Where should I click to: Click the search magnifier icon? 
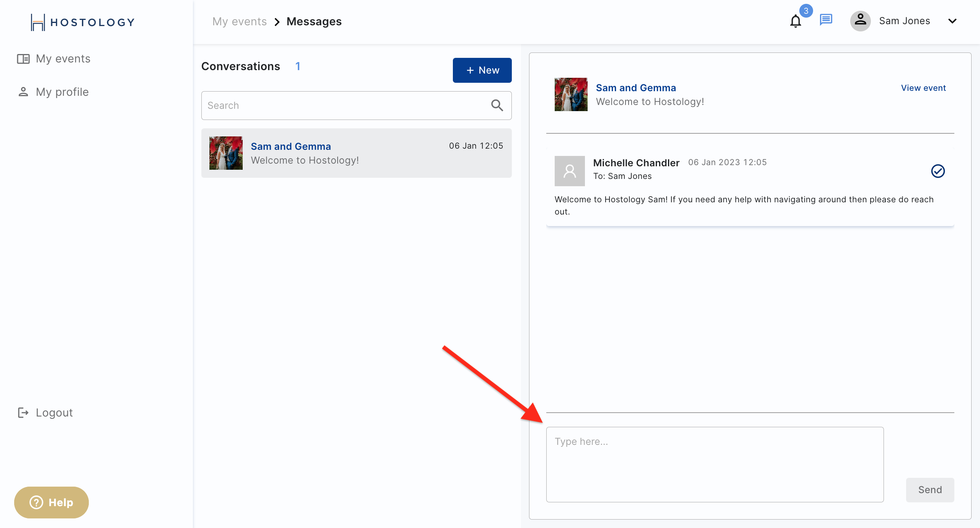point(497,105)
